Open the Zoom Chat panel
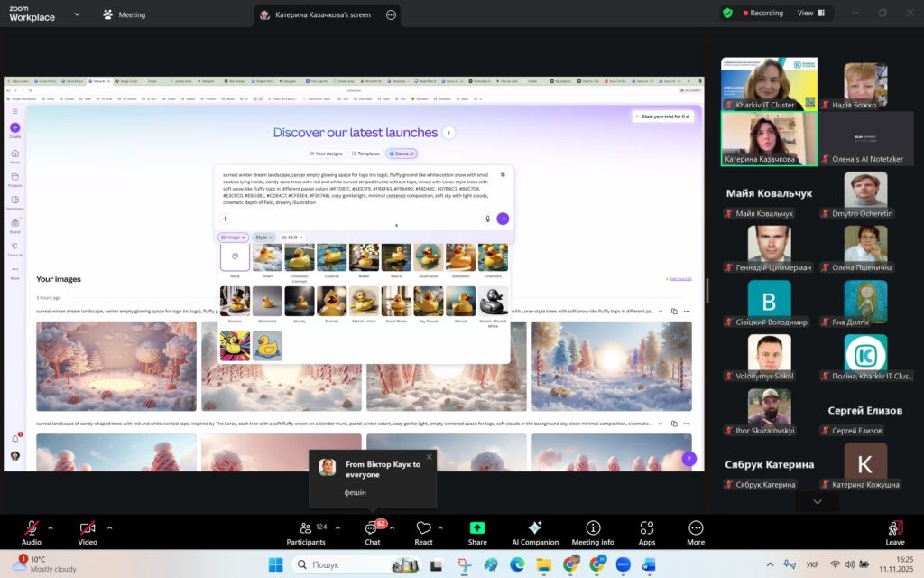Screen dimensions: 924x578 pyautogui.click(x=372, y=529)
